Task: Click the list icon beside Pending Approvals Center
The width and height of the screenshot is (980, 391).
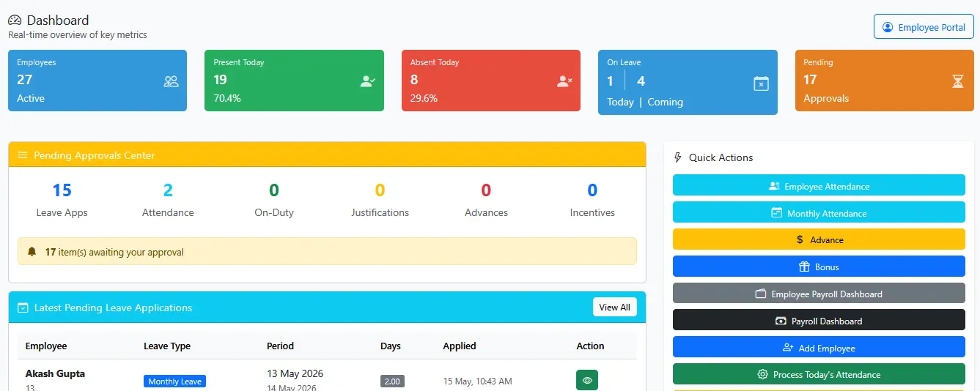Action: point(23,155)
